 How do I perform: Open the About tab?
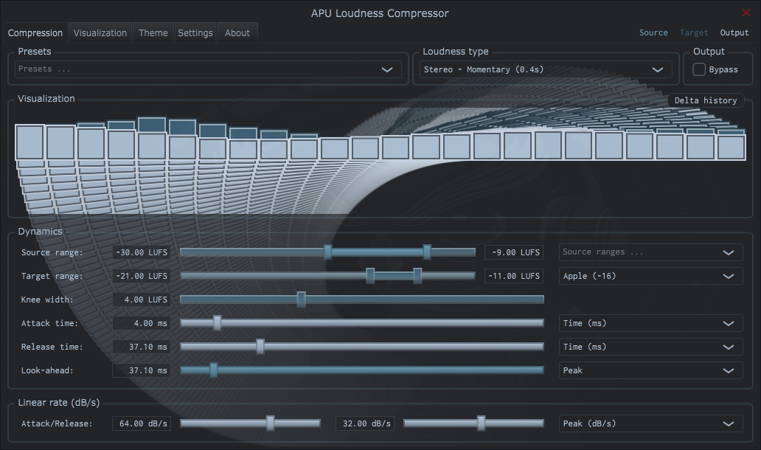(x=237, y=33)
